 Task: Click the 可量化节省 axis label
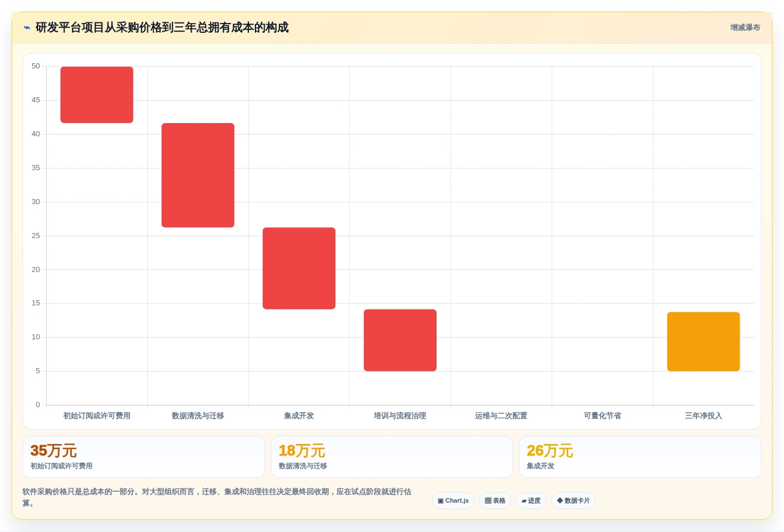[x=602, y=416]
